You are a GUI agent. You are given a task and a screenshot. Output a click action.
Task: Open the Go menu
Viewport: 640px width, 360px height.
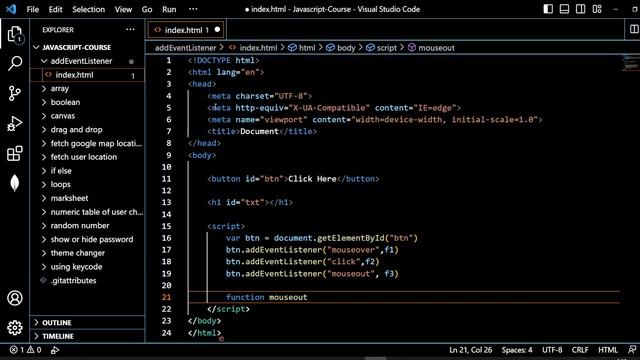(x=147, y=9)
